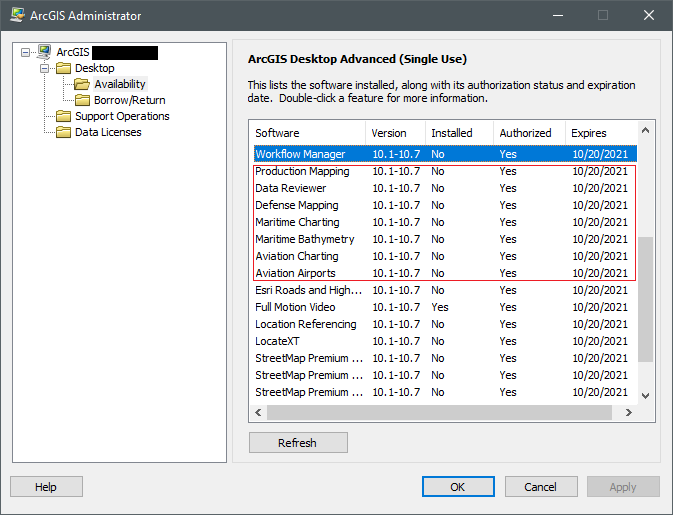
Task: Select the Workflow Manager row
Action: [445, 154]
